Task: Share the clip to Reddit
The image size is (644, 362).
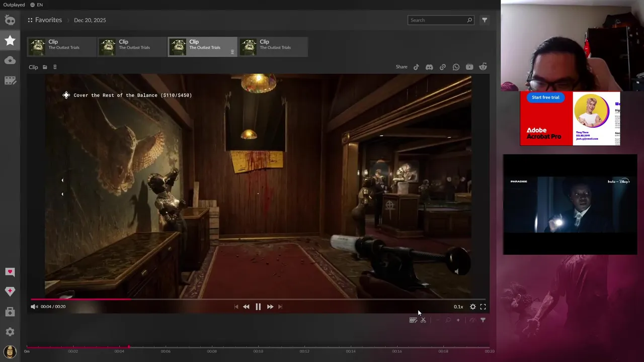Action: [x=483, y=67]
